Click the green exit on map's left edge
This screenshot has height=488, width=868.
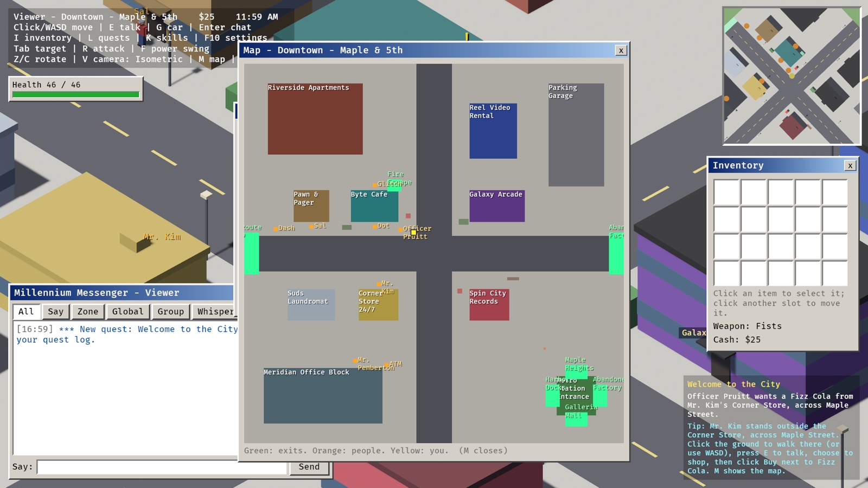pyautogui.click(x=251, y=254)
